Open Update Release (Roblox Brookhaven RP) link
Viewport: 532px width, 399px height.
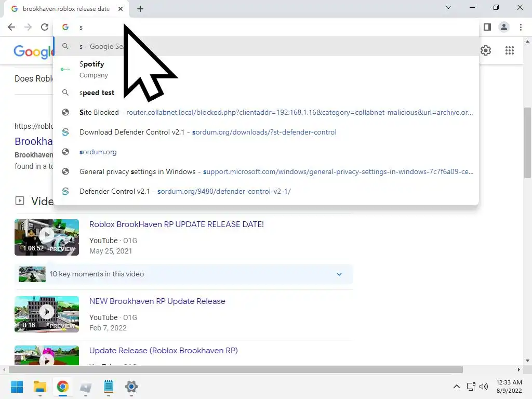163,351
